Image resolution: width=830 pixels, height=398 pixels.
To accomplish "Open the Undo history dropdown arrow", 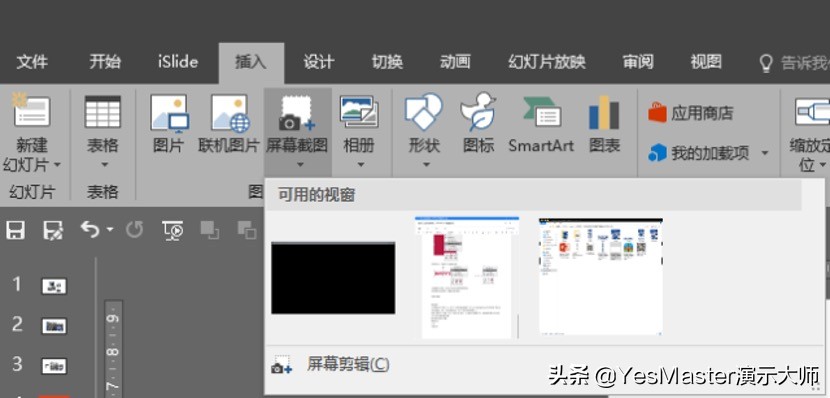I will 110,230.
